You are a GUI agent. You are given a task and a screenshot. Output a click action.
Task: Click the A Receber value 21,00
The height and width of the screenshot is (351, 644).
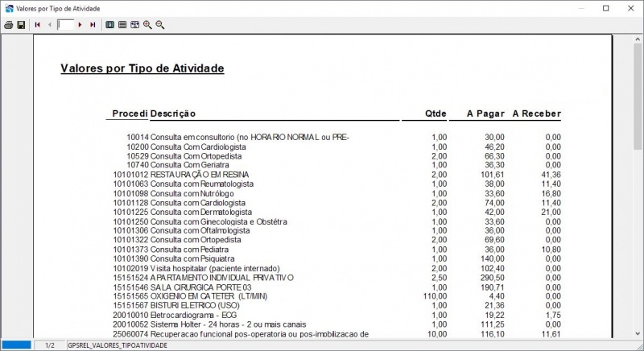(x=551, y=213)
